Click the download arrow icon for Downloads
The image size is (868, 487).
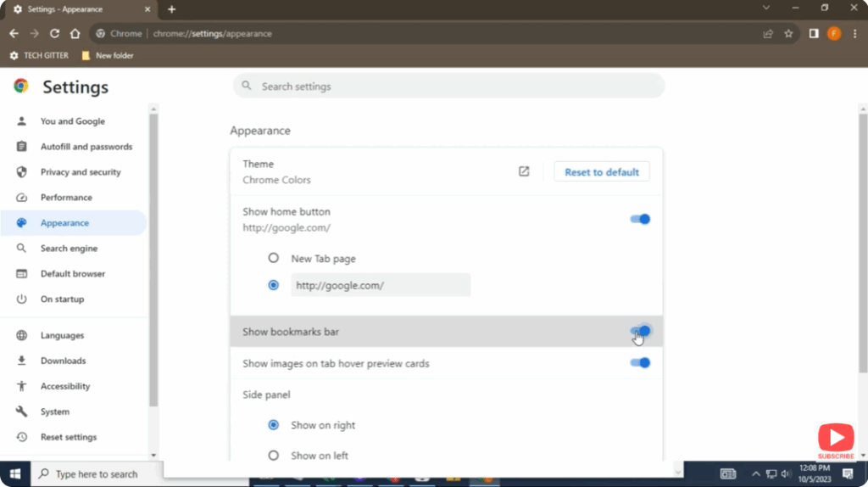tap(21, 361)
